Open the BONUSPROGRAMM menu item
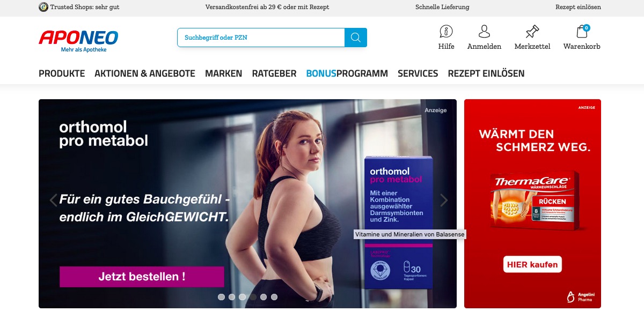This screenshot has width=644, height=319. [x=347, y=73]
